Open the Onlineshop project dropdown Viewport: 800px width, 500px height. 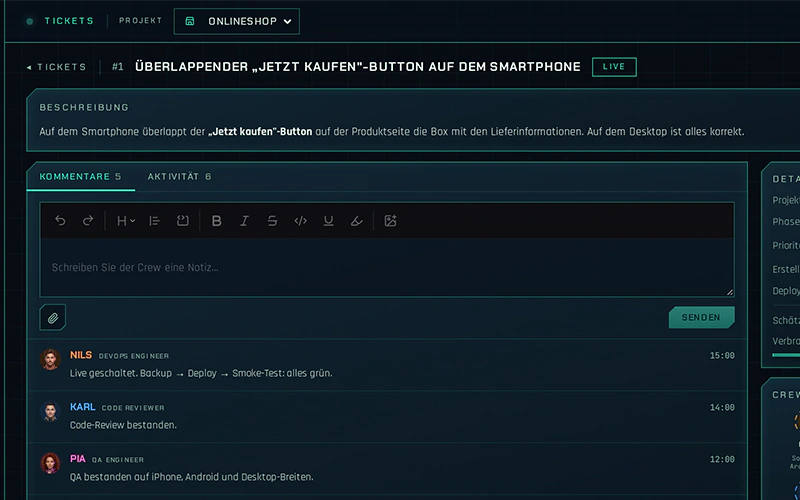[x=236, y=21]
